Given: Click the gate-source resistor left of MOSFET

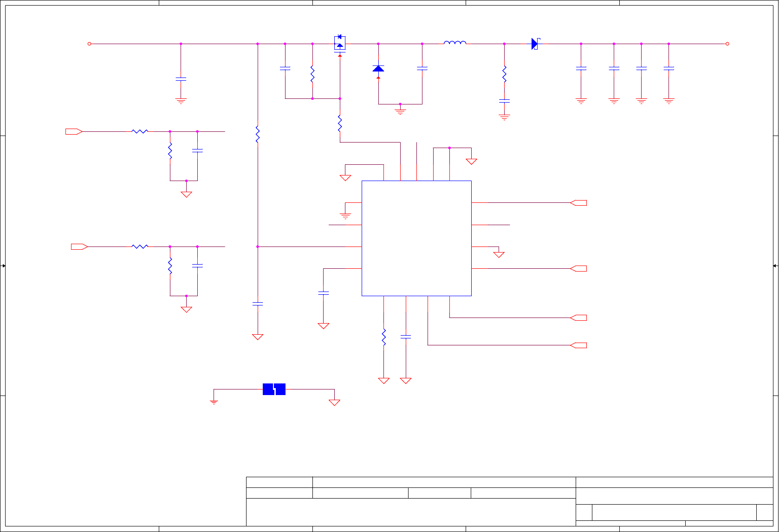Looking at the screenshot, I should (312, 74).
